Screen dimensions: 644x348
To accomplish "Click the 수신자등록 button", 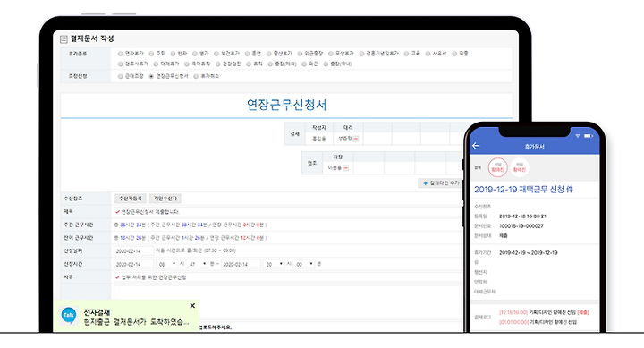I will [x=131, y=199].
